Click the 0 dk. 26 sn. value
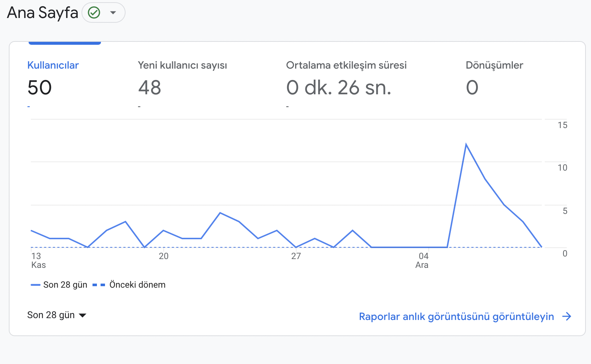Image resolution: width=591 pixels, height=364 pixels. click(339, 88)
